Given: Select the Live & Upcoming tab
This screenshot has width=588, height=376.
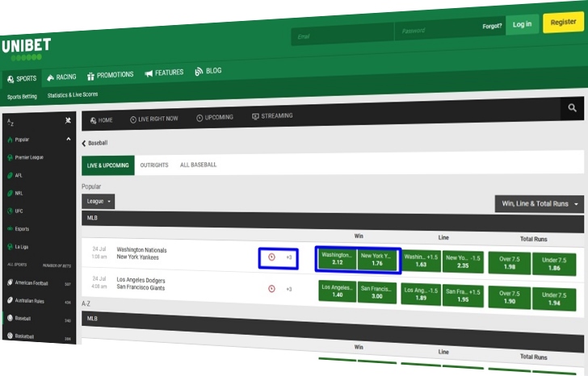Looking at the screenshot, I should pyautogui.click(x=108, y=165).
